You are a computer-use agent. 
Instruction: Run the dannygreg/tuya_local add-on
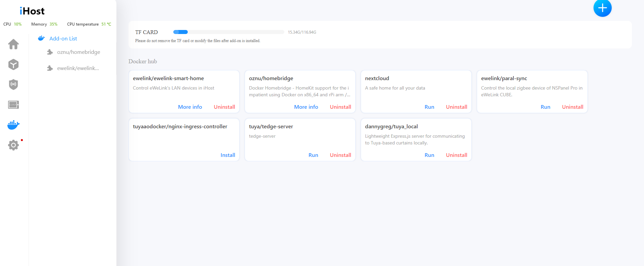point(429,155)
